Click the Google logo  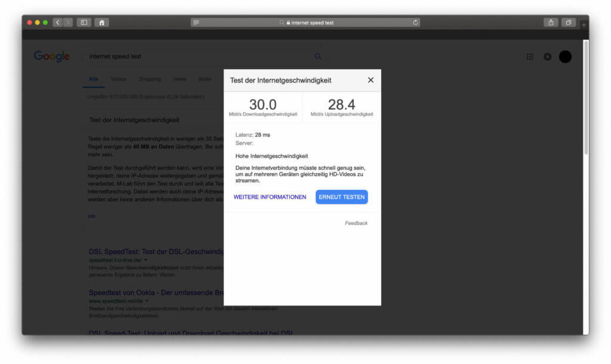pyautogui.click(x=51, y=56)
